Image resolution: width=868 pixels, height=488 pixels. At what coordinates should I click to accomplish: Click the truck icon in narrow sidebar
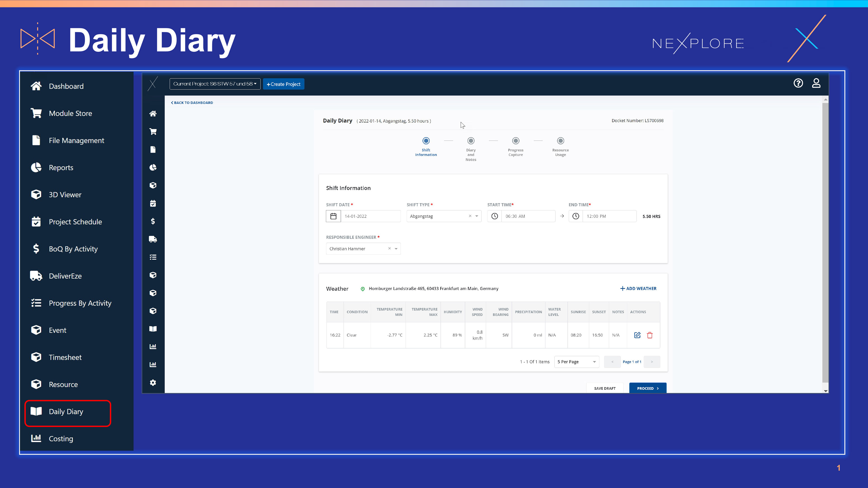pos(153,239)
